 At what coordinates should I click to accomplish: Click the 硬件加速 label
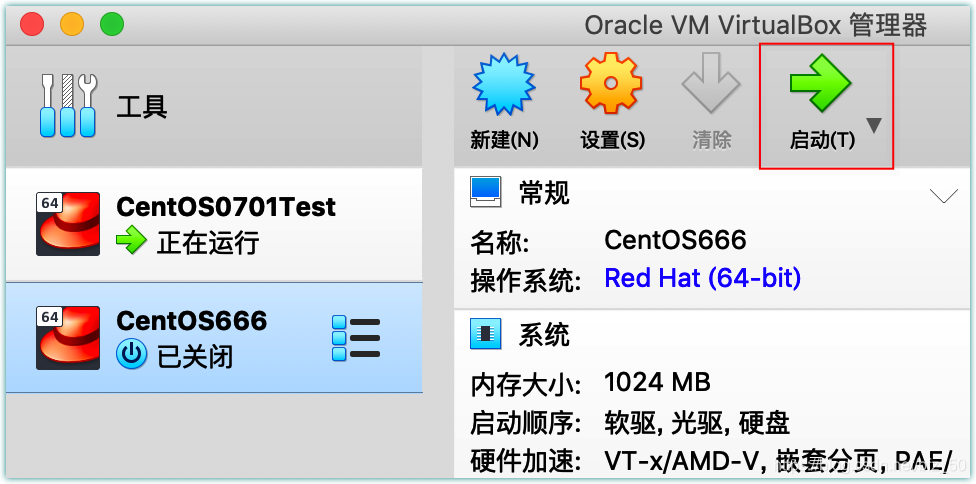coord(526,462)
